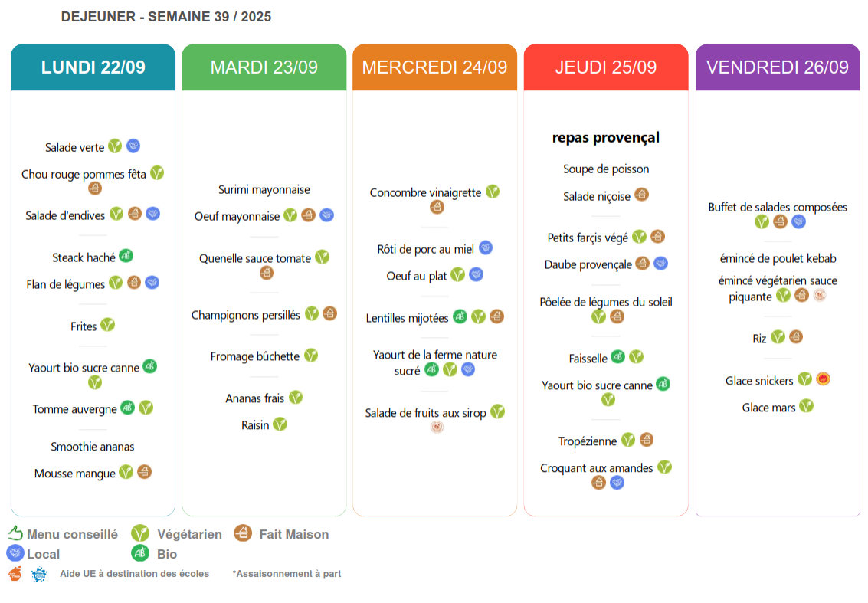Screen dimensions: 868x603
Task: Click the DEJEUNER - SEMAINE 39 / 2025 title
Action: pos(166,17)
